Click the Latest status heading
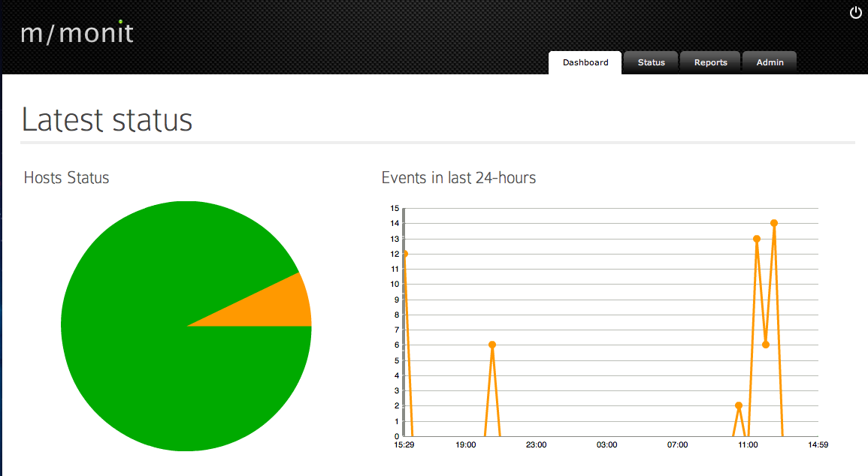This screenshot has height=476, width=868. 107,120
